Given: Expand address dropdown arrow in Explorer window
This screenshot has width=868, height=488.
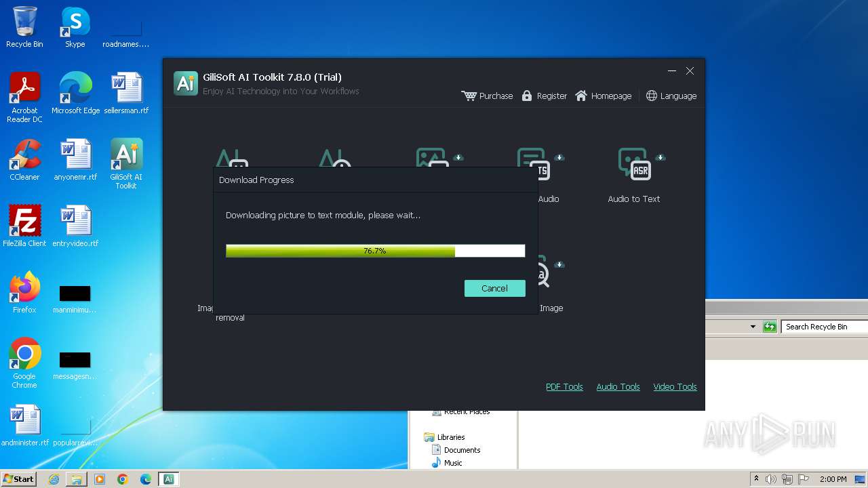Looking at the screenshot, I should point(753,327).
